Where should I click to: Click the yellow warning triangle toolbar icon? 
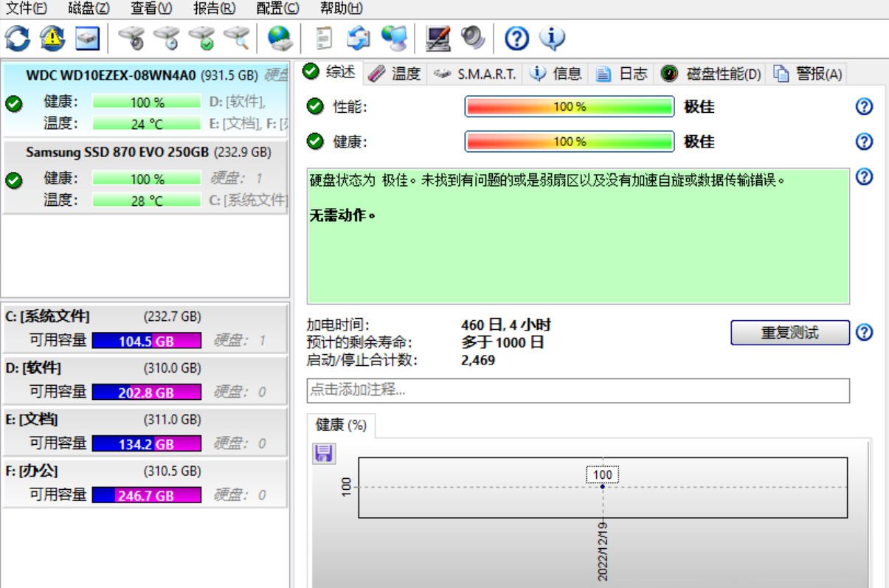[x=52, y=38]
